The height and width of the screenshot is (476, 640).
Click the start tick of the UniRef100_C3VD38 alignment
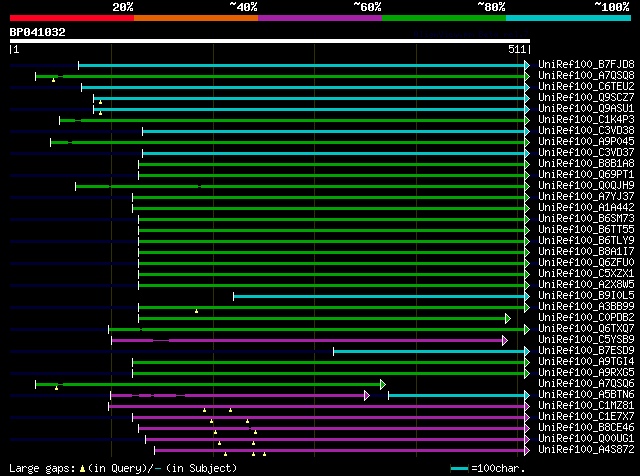coord(142,131)
